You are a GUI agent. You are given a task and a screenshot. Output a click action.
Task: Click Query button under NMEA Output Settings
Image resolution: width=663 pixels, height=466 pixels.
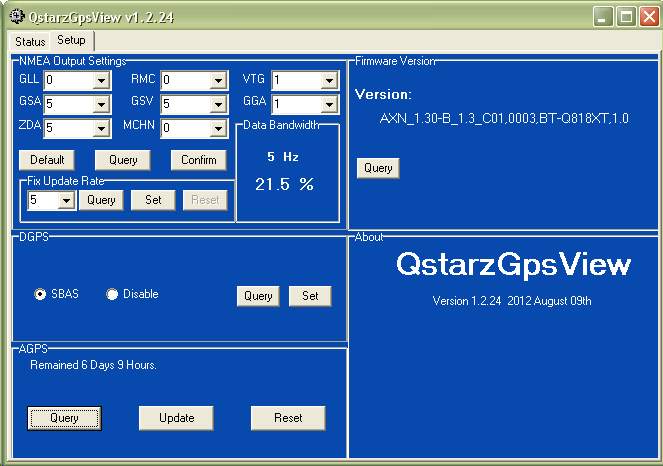[123, 160]
